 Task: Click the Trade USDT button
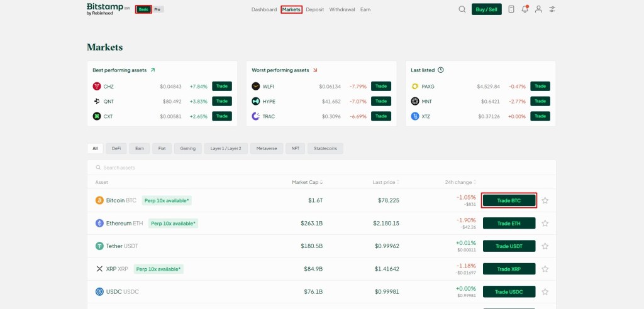tap(509, 246)
